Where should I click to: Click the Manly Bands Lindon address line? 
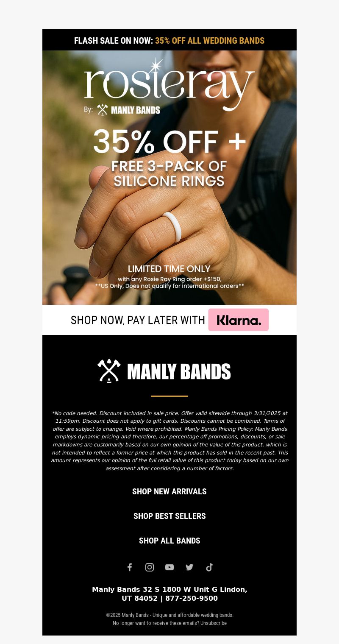pos(169,594)
